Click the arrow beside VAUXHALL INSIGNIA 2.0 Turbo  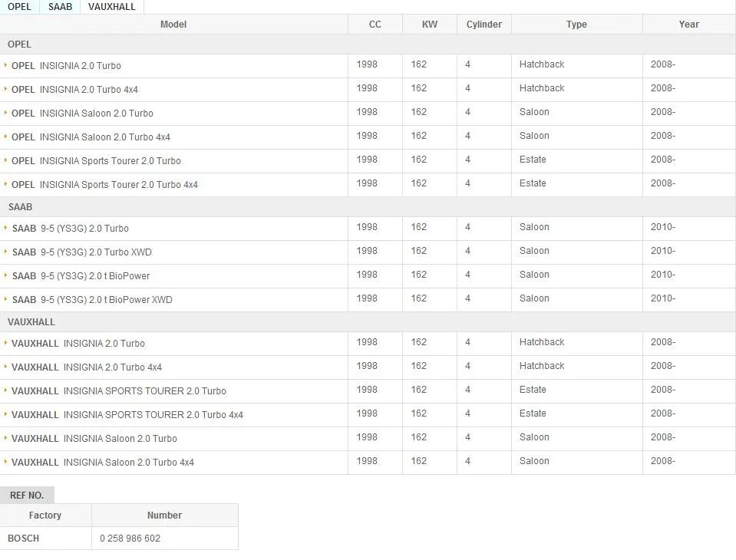click(5, 342)
